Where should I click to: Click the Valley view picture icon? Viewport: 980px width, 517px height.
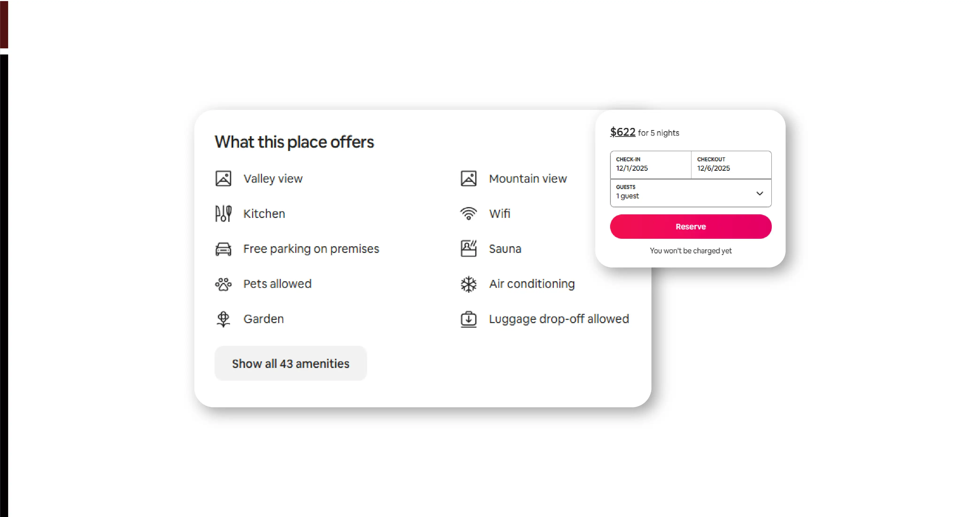point(223,178)
